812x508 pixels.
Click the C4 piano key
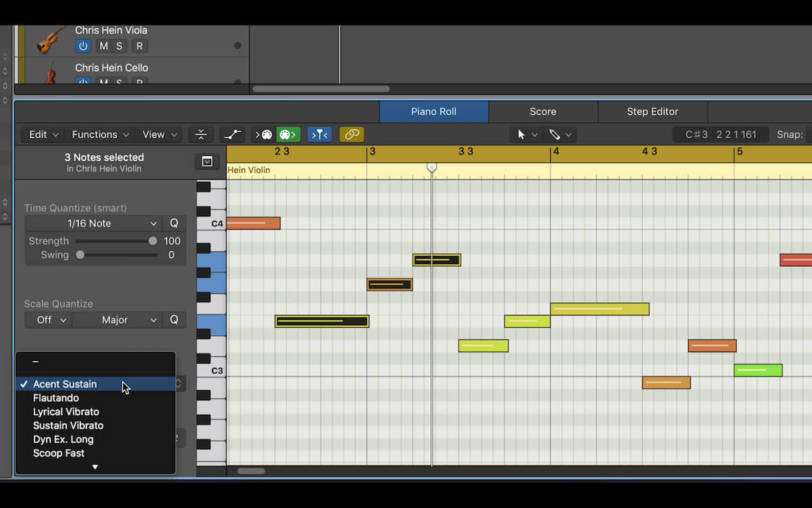211,223
